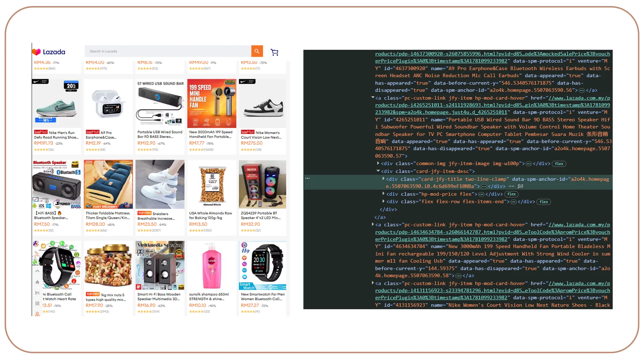This screenshot has width=644, height=359.
Task: Click ellipsis in the hp-mod-price flex row
Action: (481, 194)
